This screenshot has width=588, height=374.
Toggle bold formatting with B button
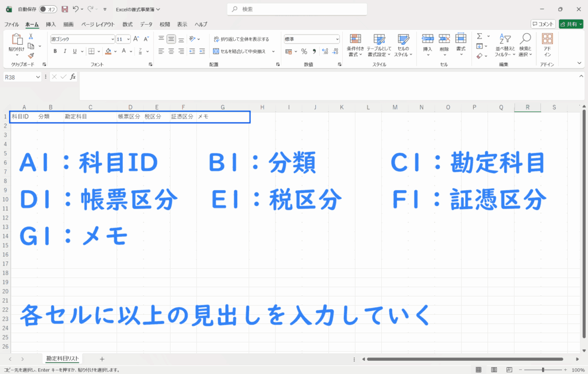coord(55,51)
